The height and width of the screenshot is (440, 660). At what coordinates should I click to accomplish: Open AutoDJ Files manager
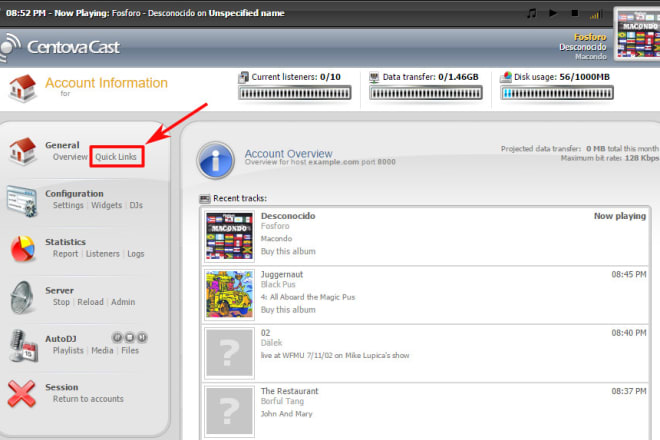130,351
